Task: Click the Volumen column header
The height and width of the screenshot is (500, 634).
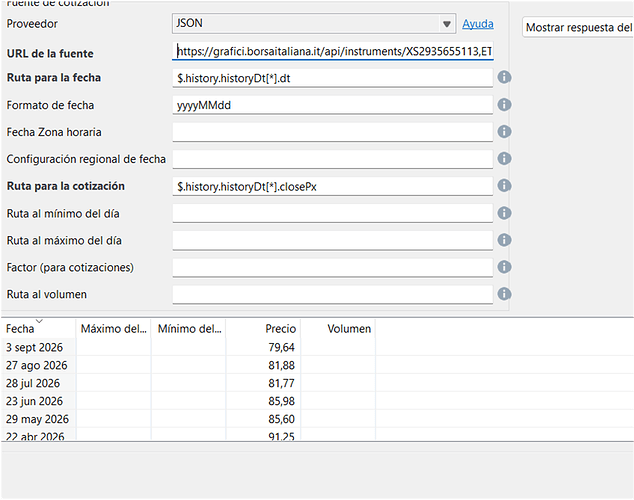Action: point(338,329)
